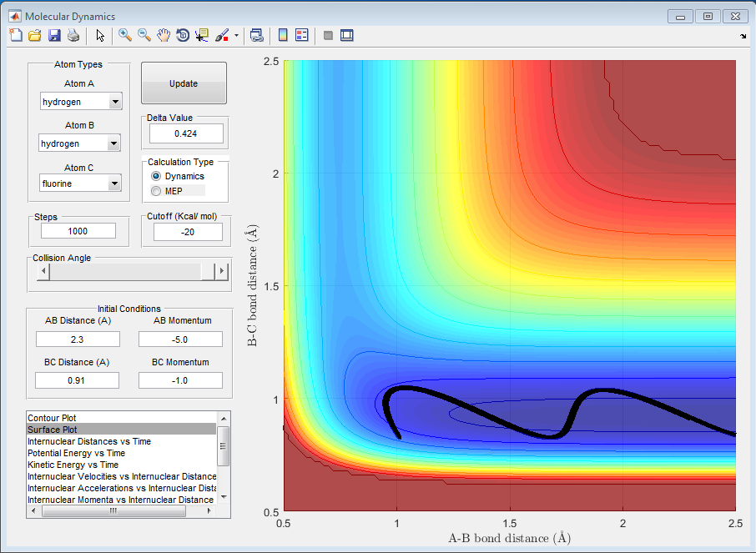756x553 pixels.
Task: Select the MEP calculation type
Action: pos(156,191)
